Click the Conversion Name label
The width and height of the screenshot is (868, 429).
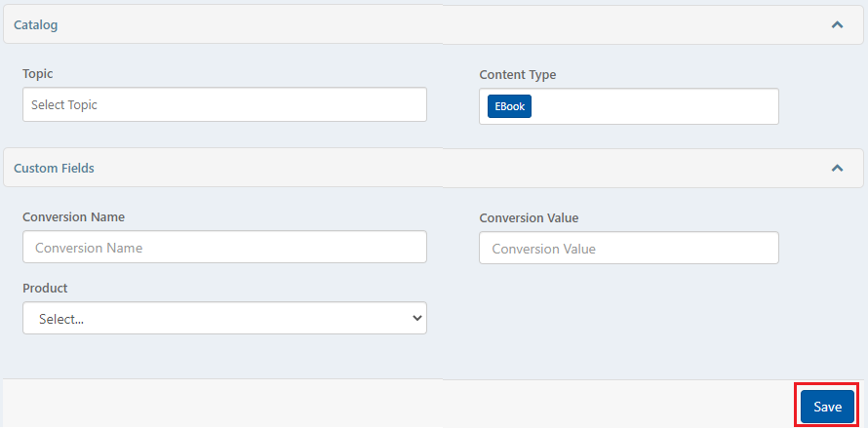pos(73,217)
